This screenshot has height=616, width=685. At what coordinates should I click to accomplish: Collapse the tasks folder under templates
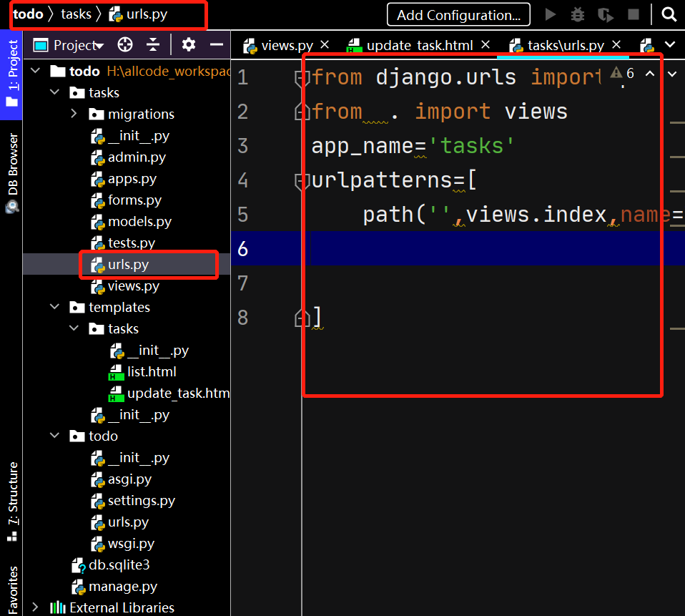74,328
